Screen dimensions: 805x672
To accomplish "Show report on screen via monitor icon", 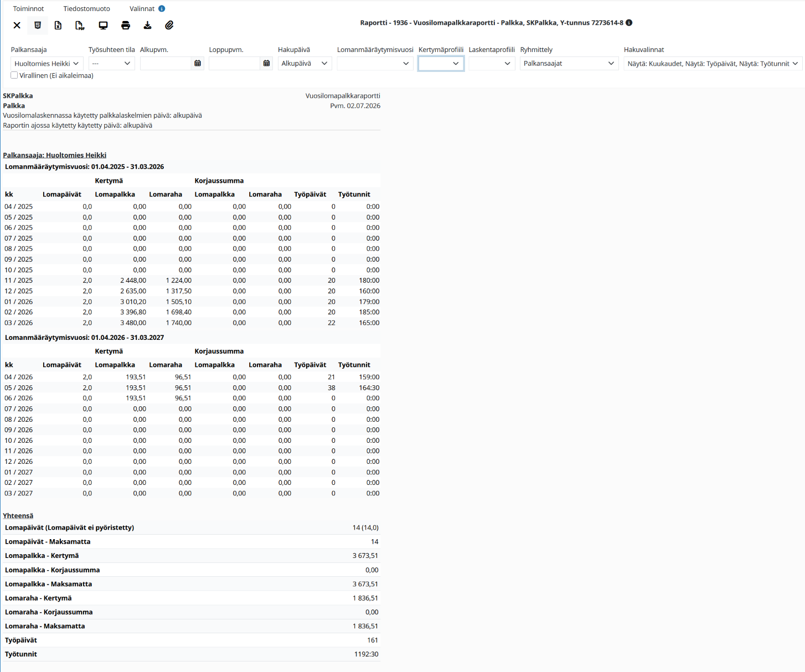I will point(103,25).
